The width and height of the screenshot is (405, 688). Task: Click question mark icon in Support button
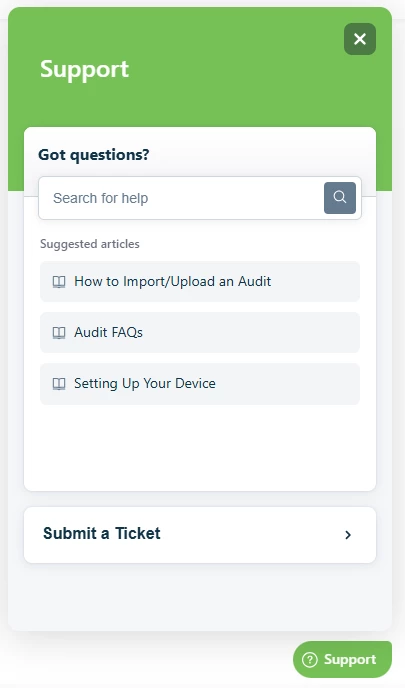coord(310,659)
